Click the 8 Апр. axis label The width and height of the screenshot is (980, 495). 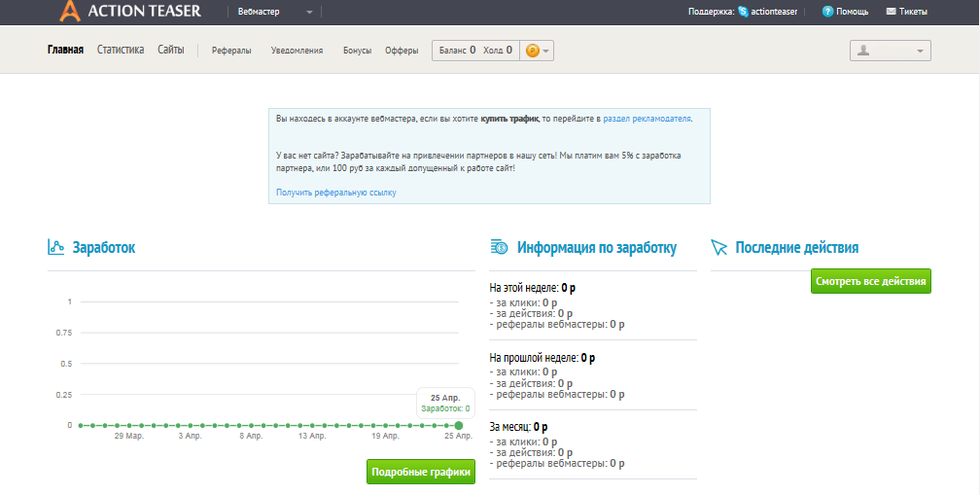(x=251, y=437)
